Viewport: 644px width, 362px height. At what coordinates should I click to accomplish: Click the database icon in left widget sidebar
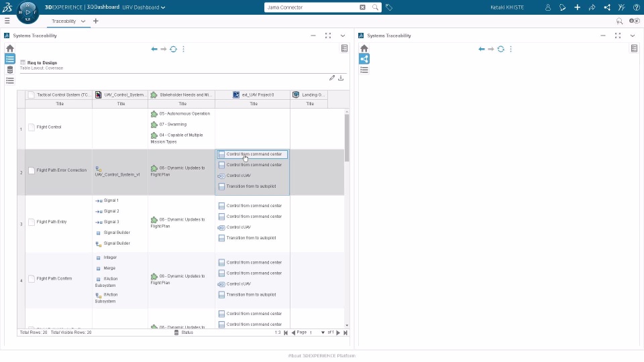[x=10, y=70]
